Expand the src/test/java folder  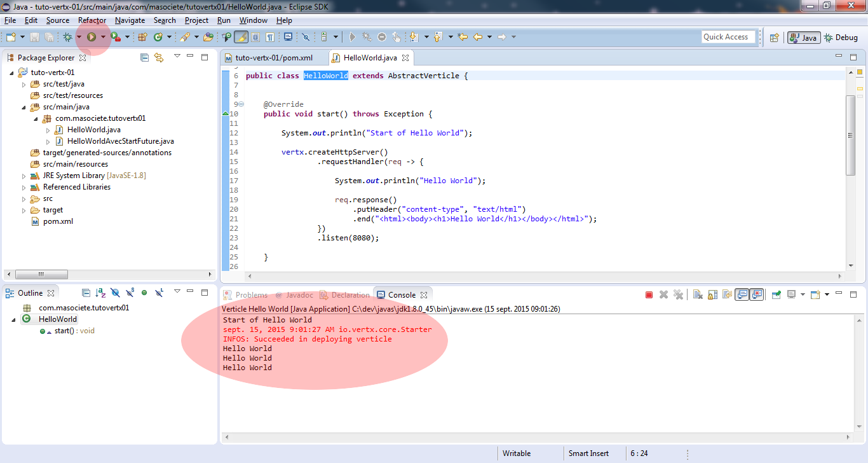[x=24, y=84]
